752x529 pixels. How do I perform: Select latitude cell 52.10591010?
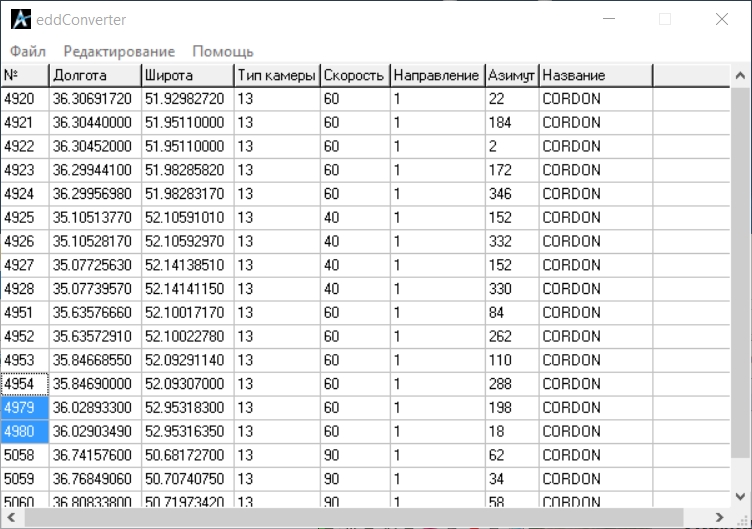187,218
